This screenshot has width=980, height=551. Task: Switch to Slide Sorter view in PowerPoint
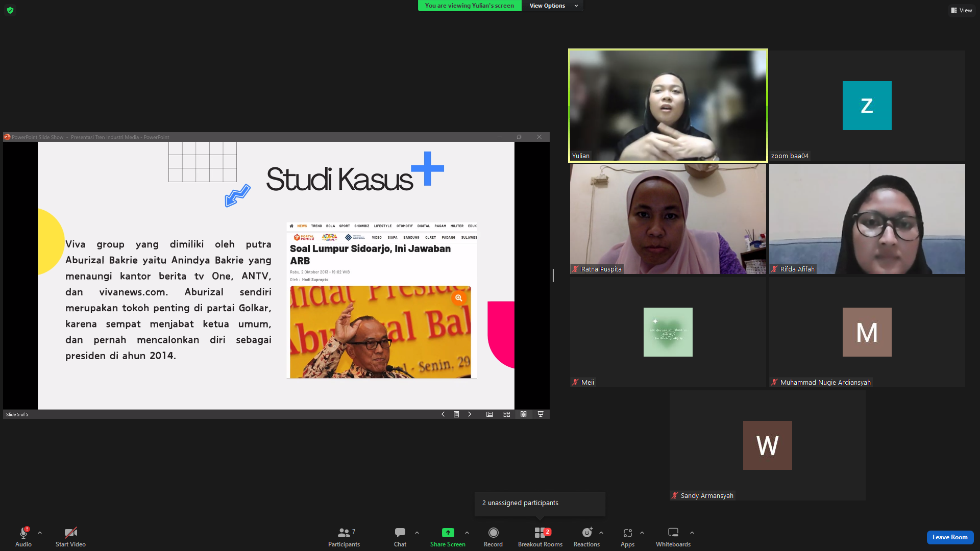tap(507, 414)
